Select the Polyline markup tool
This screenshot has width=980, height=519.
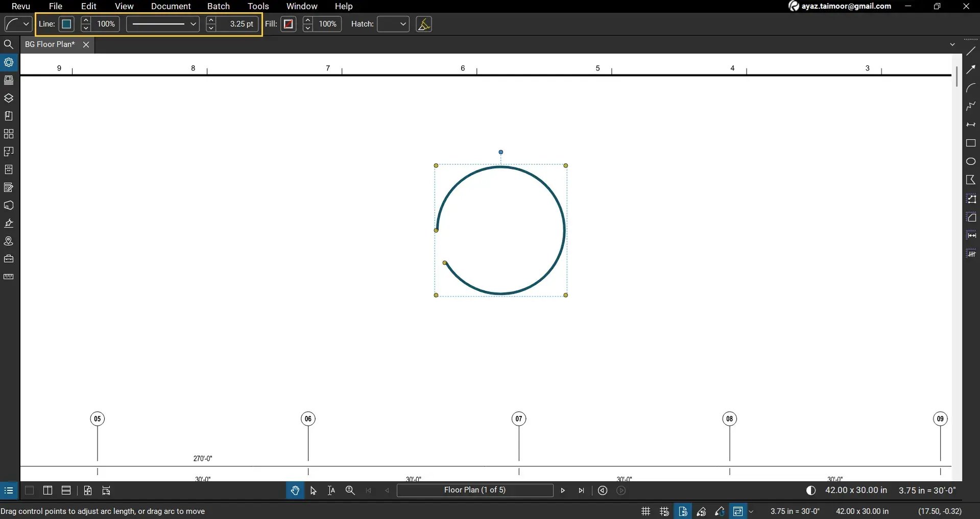[x=971, y=106]
